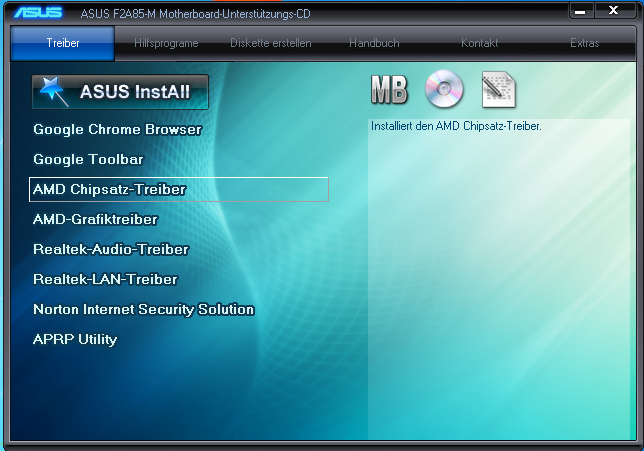The width and height of the screenshot is (644, 451).
Task: Open the Kontakt tab
Action: tap(480, 43)
